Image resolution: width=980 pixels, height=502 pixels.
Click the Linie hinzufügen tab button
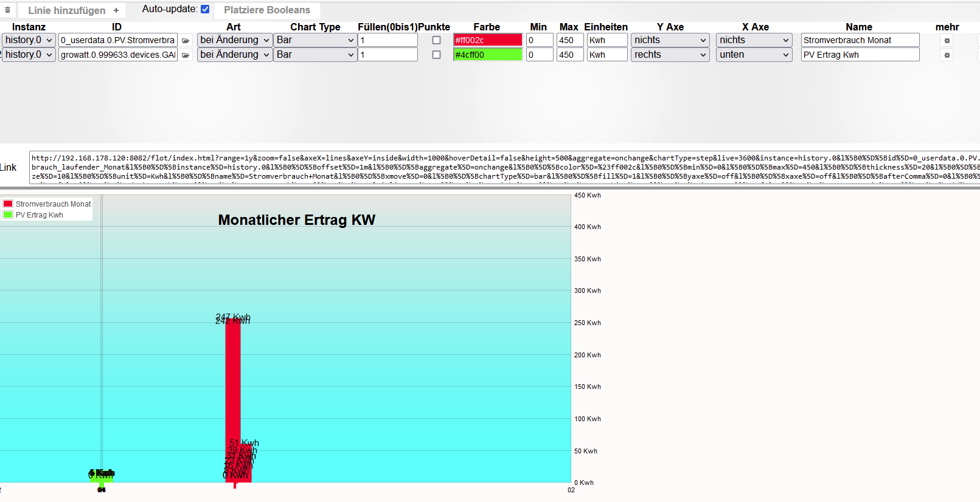point(72,10)
